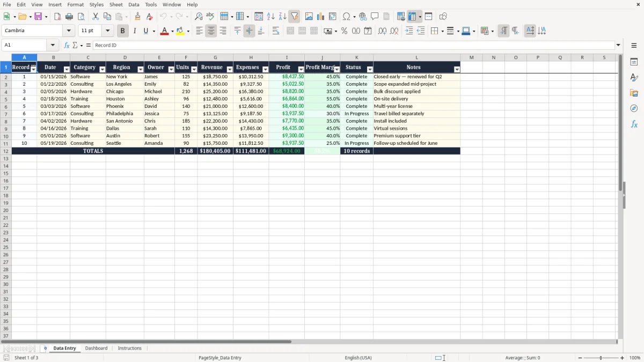Switch to Instructions sheet tab
Screen dimensions: 644x362
click(130, 348)
